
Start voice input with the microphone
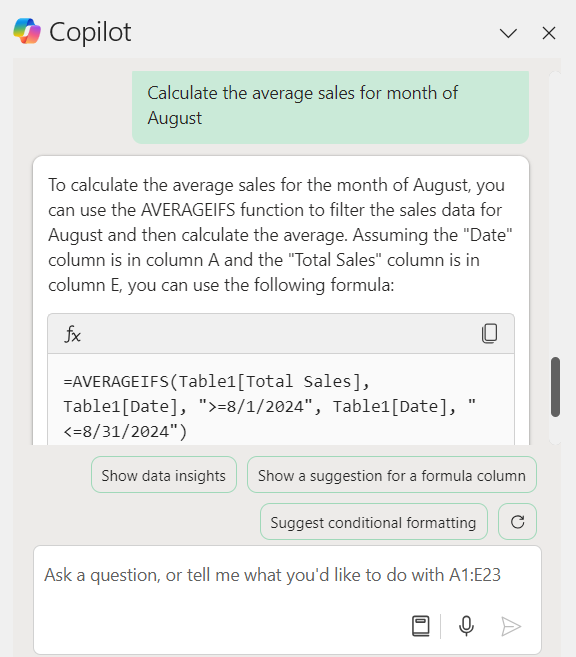(x=466, y=626)
